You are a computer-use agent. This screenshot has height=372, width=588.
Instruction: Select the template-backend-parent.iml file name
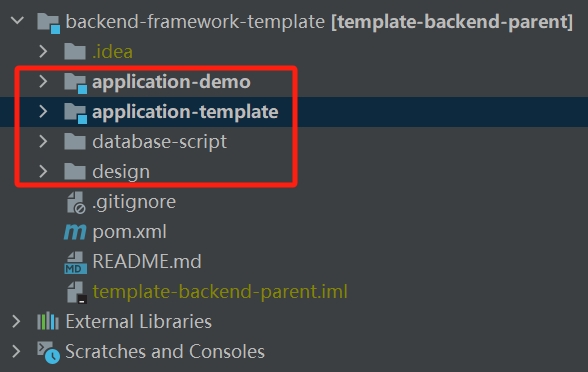click(x=220, y=292)
